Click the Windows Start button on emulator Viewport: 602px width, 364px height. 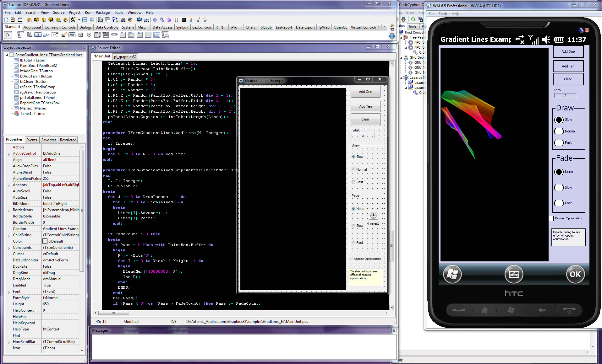(452, 274)
